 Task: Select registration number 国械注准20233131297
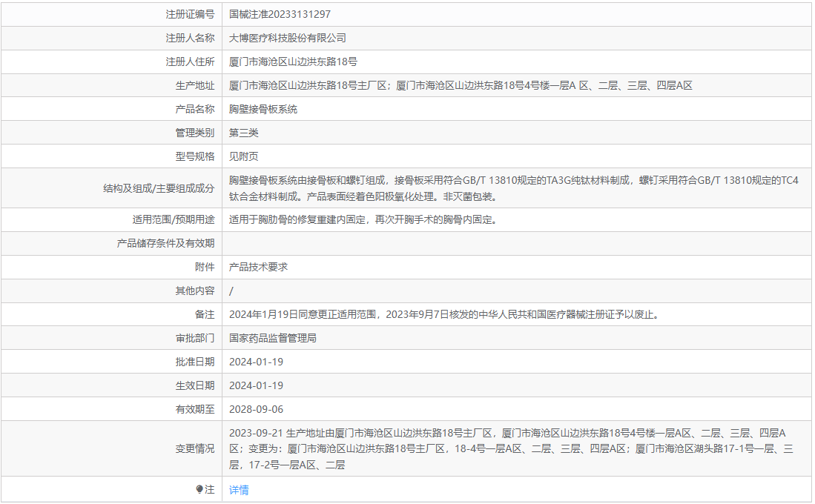[x=280, y=14]
